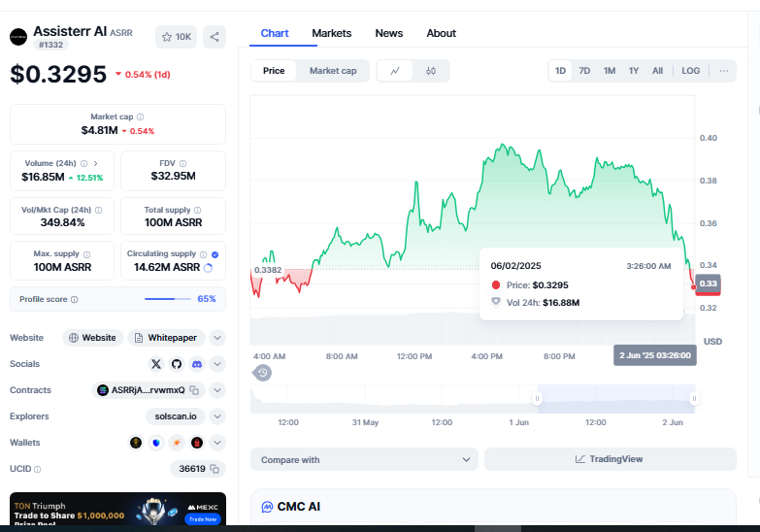Switch to the About tab
The image size is (760, 532).
(x=441, y=33)
